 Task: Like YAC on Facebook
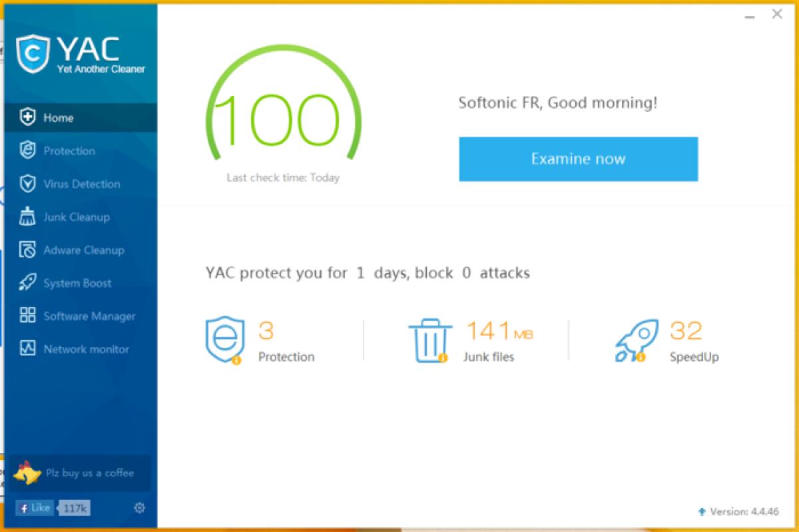[35, 507]
